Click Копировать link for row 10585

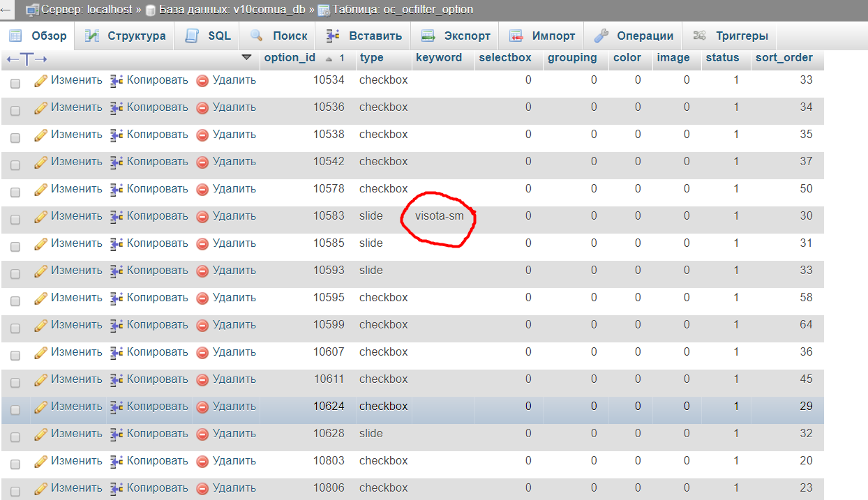(x=158, y=243)
